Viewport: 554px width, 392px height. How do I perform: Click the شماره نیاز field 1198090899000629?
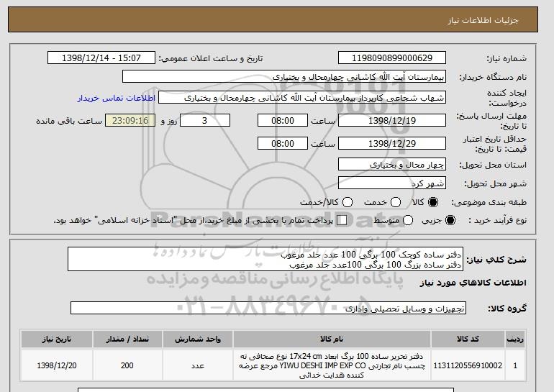click(x=392, y=58)
